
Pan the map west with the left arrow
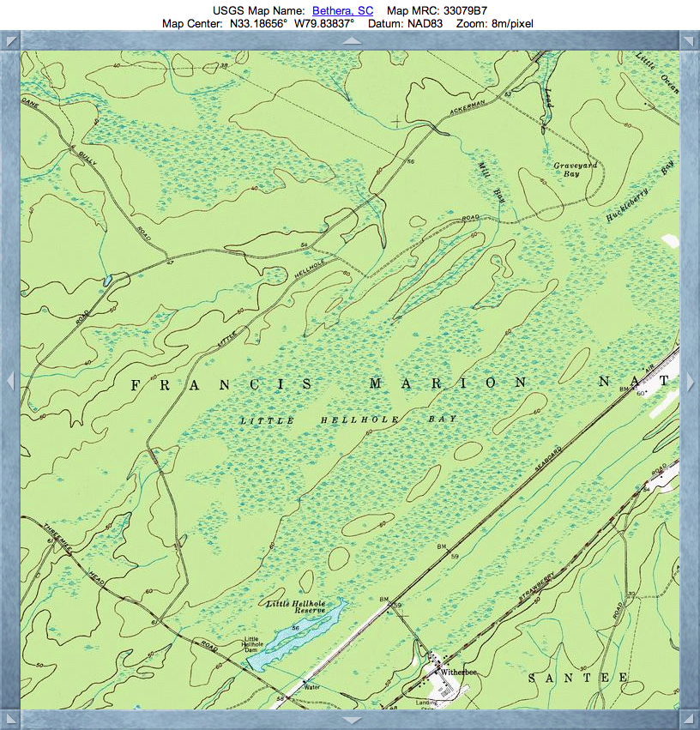tap(10, 381)
